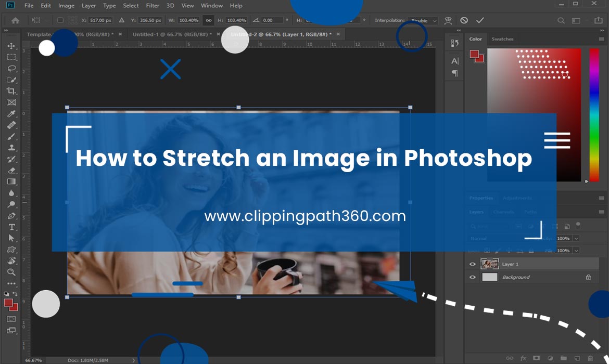Viewport: 609px width, 364px height.
Task: Switch to the Untitled-1 document tab
Action: pyautogui.click(x=172, y=34)
